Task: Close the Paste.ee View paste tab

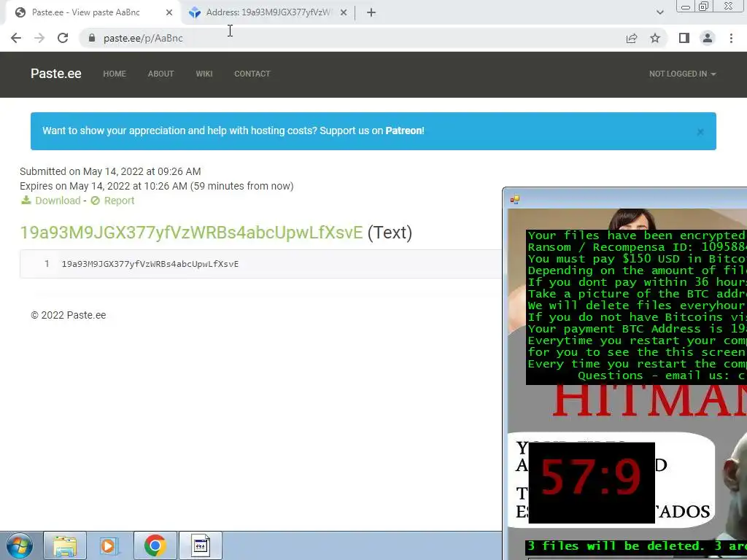Action: click(169, 12)
